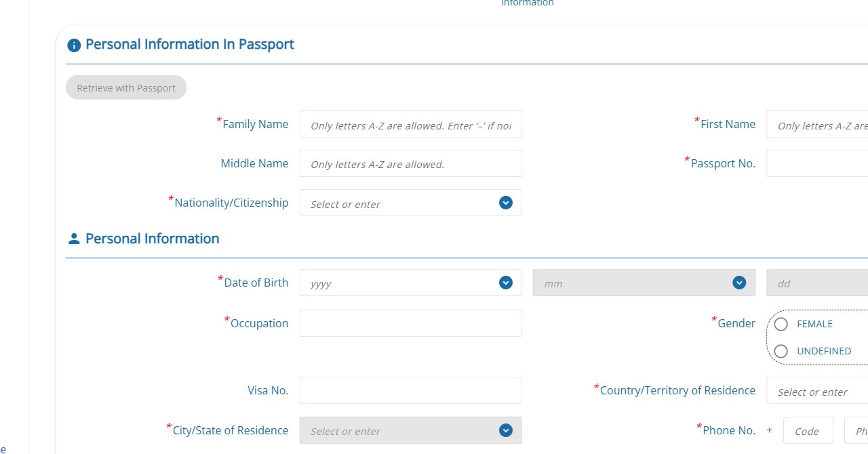The width and height of the screenshot is (868, 454).
Task: Click the info icon beside Personal Information In Passport
Action: pyautogui.click(x=73, y=45)
